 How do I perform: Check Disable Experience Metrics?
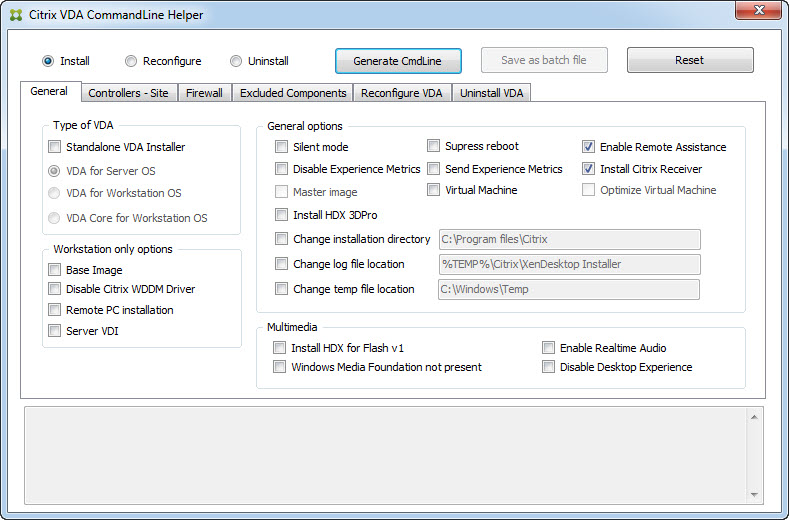[281, 169]
